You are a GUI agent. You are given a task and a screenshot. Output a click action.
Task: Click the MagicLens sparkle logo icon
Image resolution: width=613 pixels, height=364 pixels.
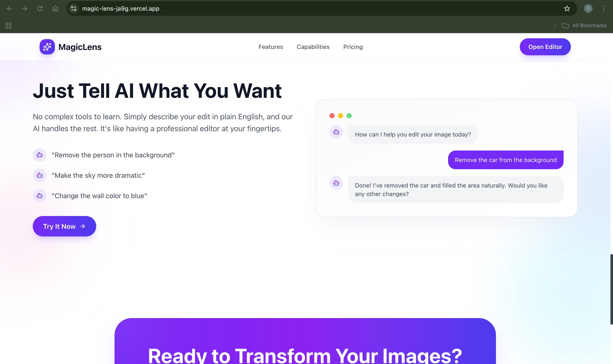(47, 47)
